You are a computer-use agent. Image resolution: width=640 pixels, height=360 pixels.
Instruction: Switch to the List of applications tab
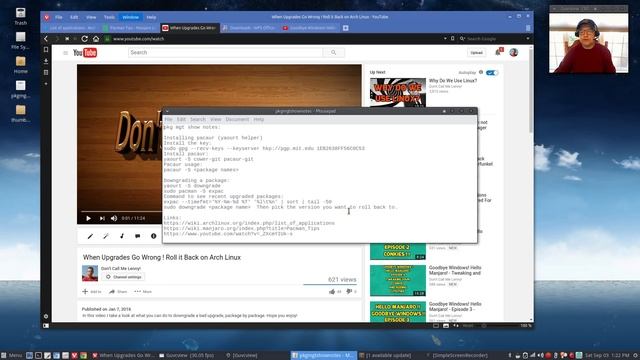tap(70, 28)
